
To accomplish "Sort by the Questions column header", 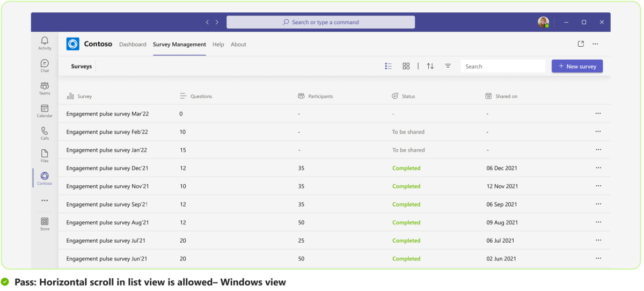I will point(196,96).
